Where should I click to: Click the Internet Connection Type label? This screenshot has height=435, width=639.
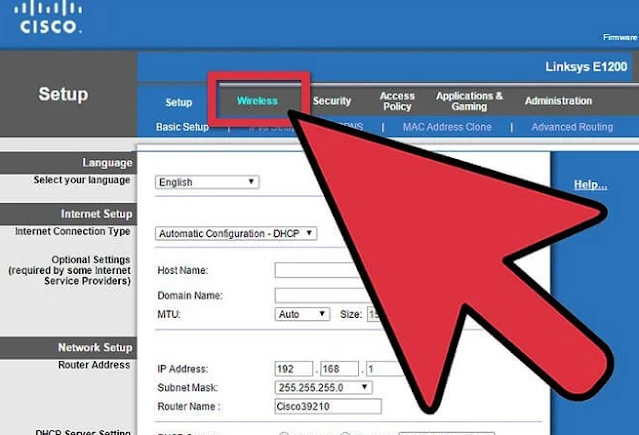tap(73, 231)
